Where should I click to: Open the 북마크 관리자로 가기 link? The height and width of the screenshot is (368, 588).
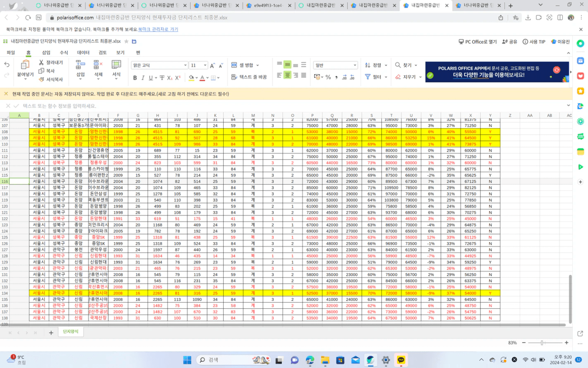[x=158, y=29]
